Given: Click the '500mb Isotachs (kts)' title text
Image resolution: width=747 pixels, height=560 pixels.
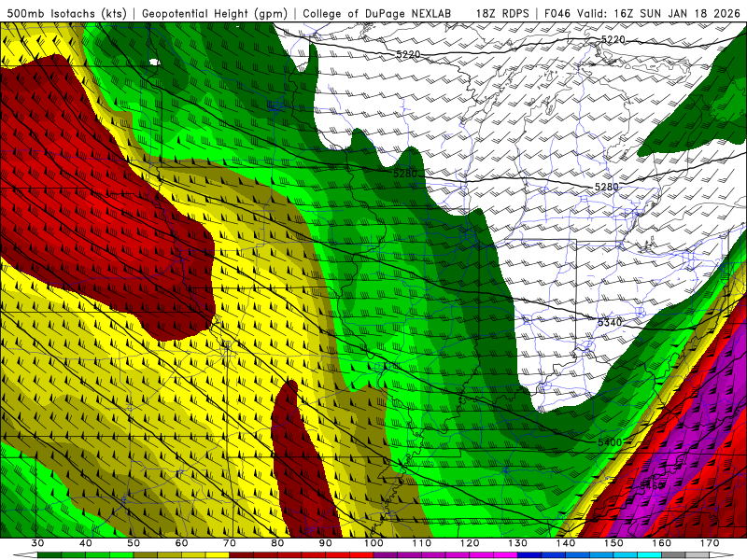Looking at the screenshot, I should [66, 13].
